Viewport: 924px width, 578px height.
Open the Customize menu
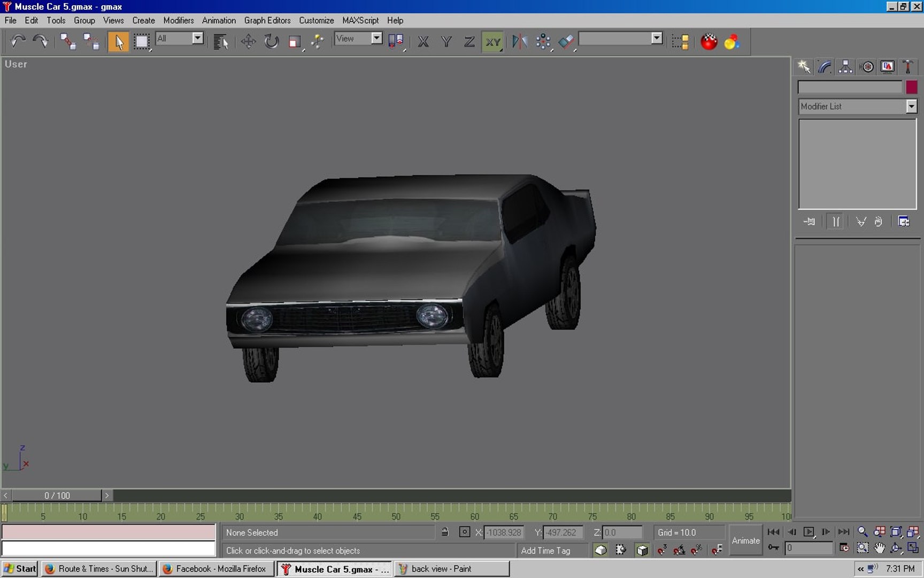317,20
